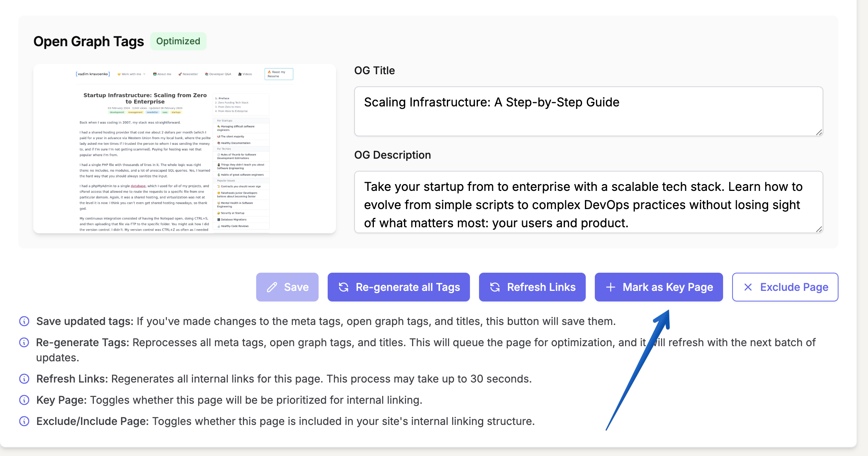
Task: Click the plus icon on Mark as Key Page
Action: click(611, 287)
